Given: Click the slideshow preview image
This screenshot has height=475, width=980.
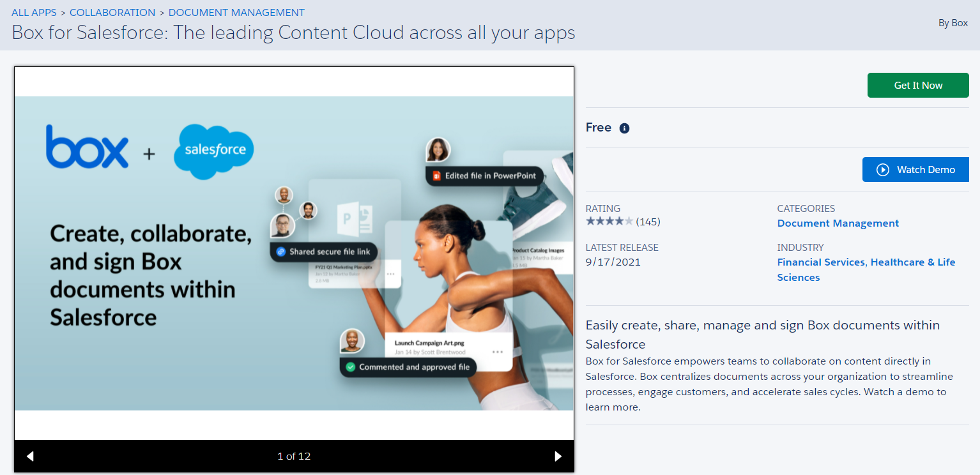Looking at the screenshot, I should [x=295, y=253].
